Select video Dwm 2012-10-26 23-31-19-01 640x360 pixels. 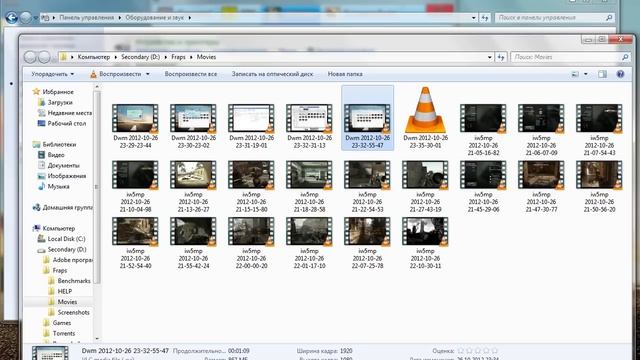click(251, 125)
